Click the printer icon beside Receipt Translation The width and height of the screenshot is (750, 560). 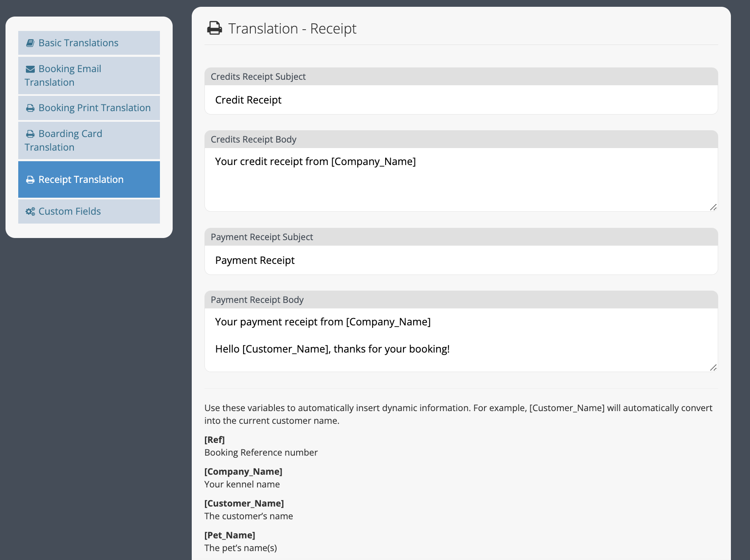(x=30, y=180)
